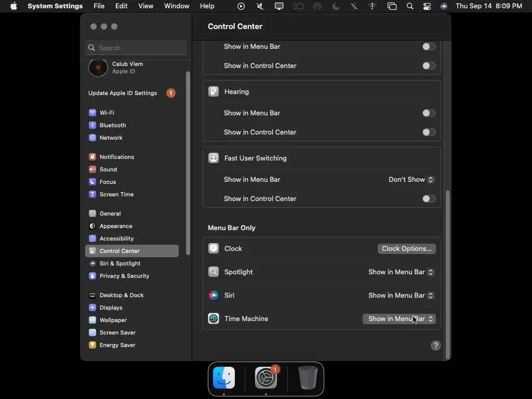
Task: Click the main pane vertical scrollbar
Action: tap(448, 275)
